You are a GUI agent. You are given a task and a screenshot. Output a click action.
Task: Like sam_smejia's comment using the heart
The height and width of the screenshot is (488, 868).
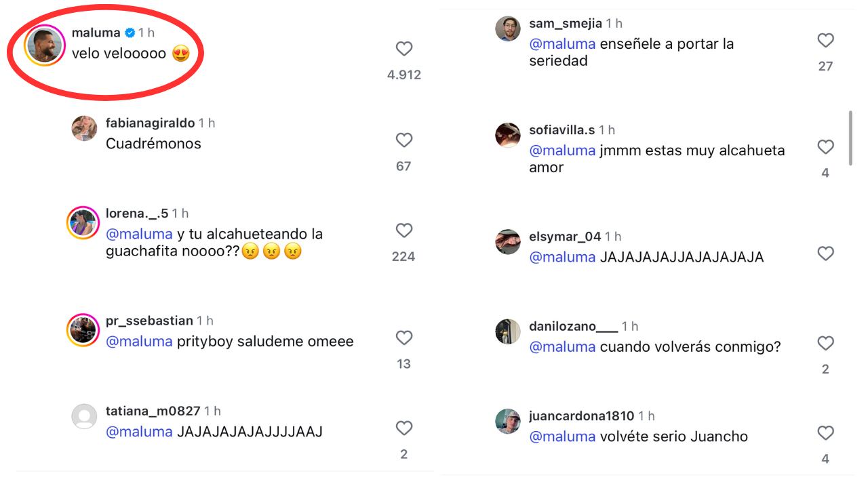[825, 40]
